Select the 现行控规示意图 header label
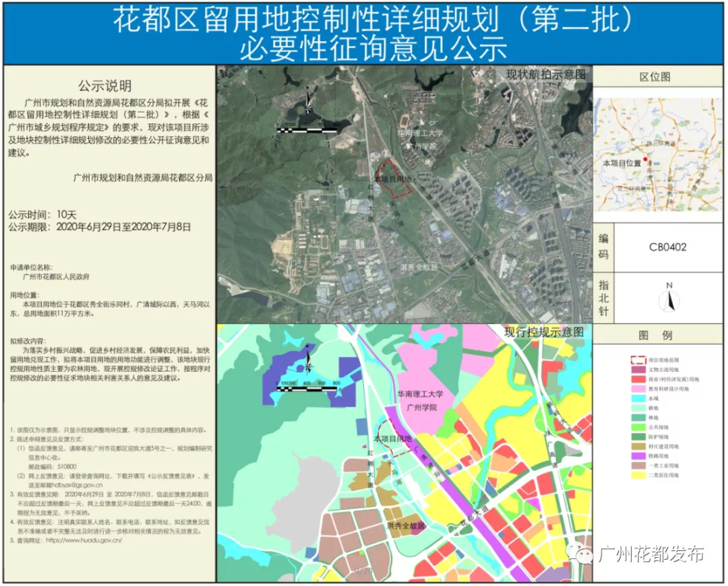The width and height of the screenshot is (728, 586). 543,331
